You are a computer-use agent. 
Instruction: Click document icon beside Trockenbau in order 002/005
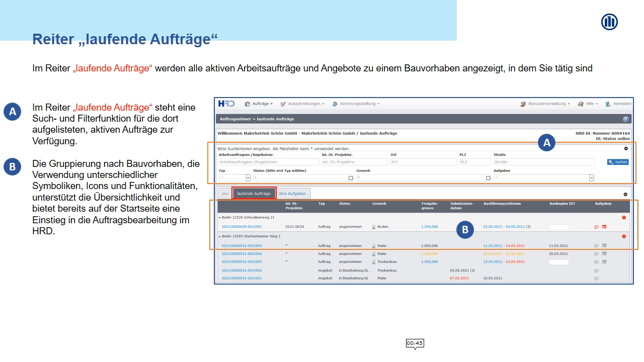click(374, 262)
